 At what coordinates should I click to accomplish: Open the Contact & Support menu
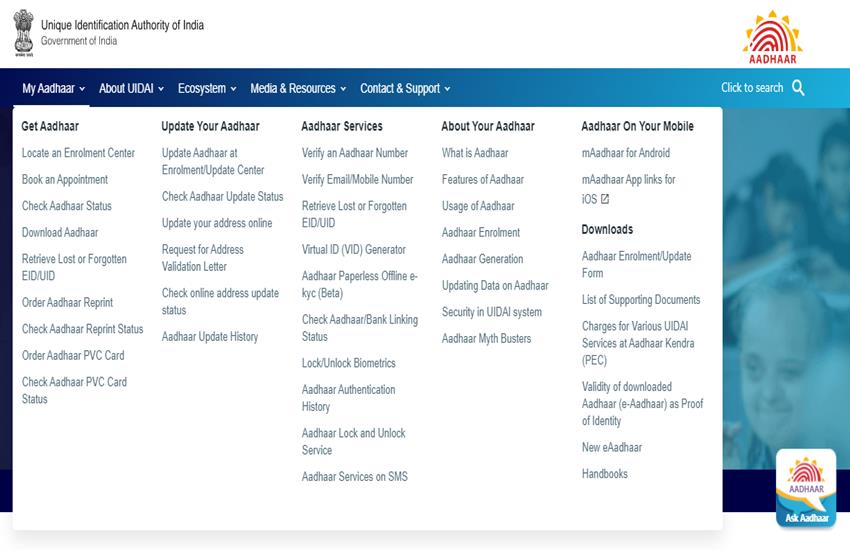[405, 89]
